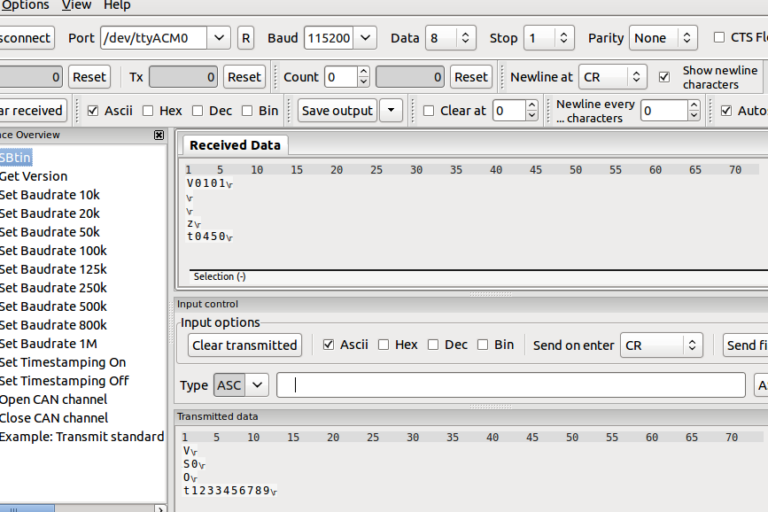
Task: Click the command text input field
Action: (x=510, y=385)
